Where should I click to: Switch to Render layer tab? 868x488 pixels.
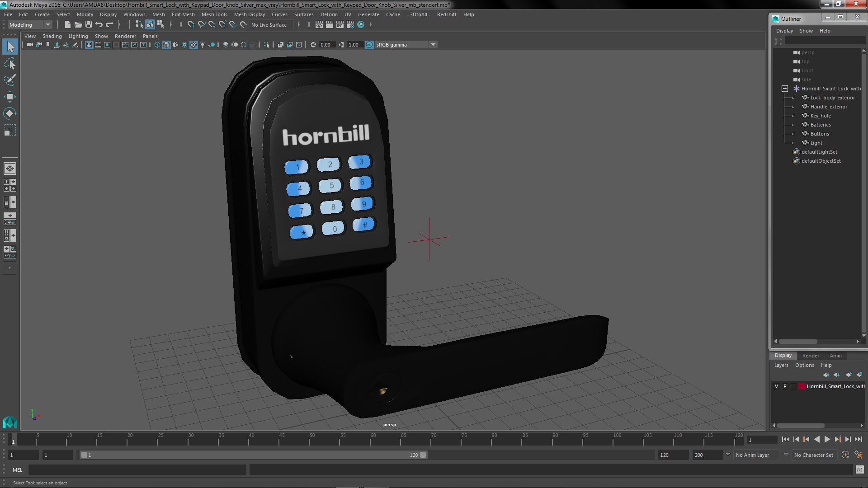pyautogui.click(x=811, y=356)
